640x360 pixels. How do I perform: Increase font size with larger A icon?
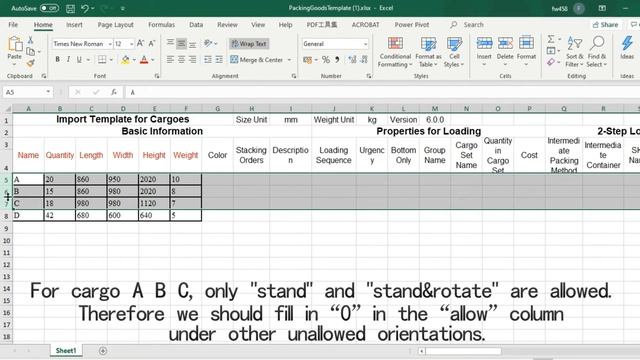[x=140, y=43]
